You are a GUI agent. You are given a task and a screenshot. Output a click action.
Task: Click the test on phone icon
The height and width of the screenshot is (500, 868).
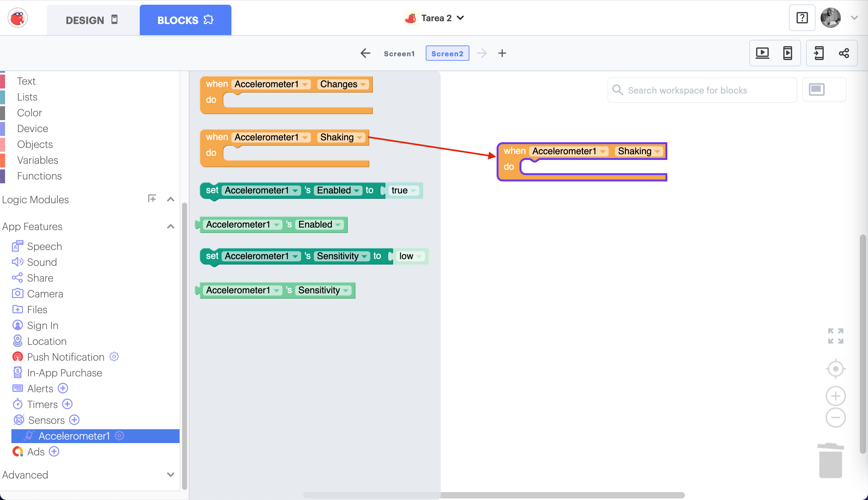pos(787,53)
